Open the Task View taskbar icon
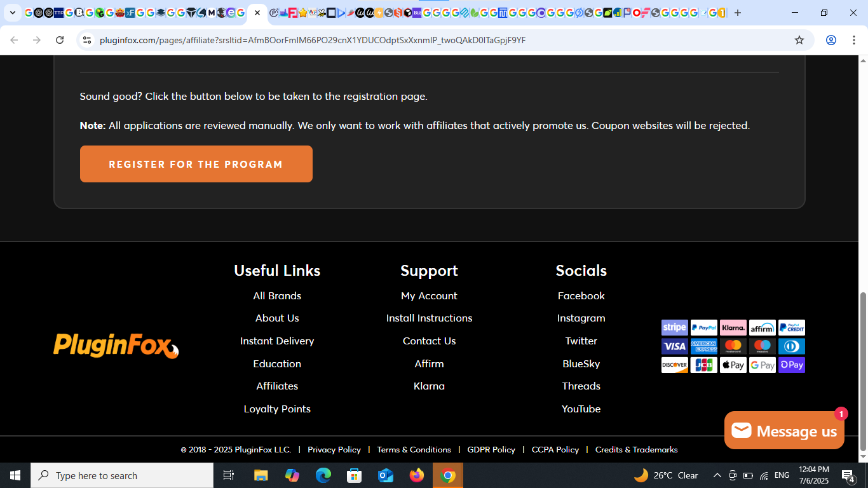This screenshot has width=868, height=488. pyautogui.click(x=229, y=475)
